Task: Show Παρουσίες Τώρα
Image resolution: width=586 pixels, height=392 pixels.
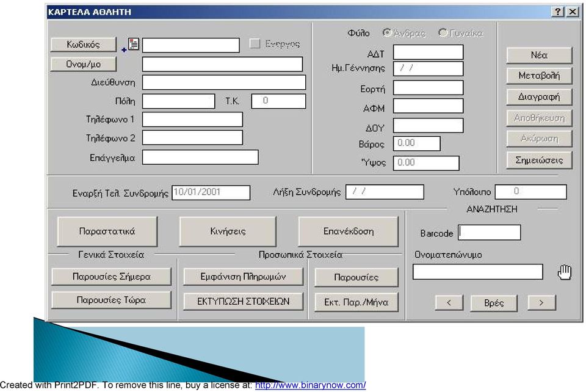Action: [111, 300]
